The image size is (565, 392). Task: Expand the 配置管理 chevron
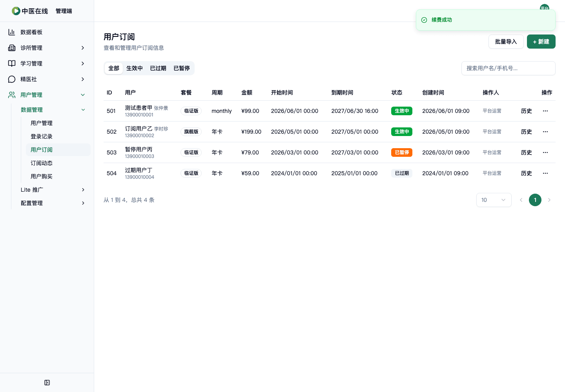pyautogui.click(x=83, y=203)
